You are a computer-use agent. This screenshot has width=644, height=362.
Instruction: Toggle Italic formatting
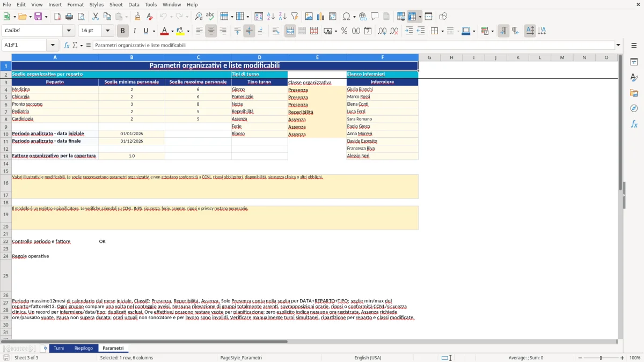coord(135,31)
